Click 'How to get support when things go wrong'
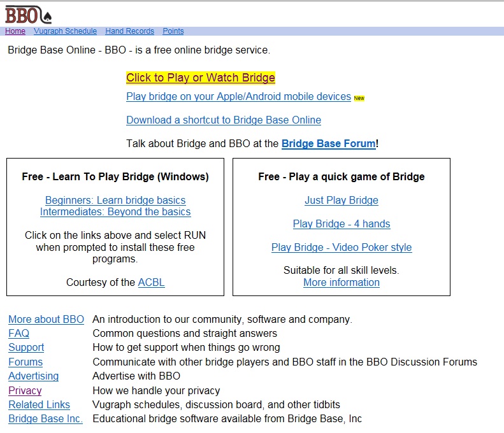The height and width of the screenshot is (433, 504). tap(187, 348)
